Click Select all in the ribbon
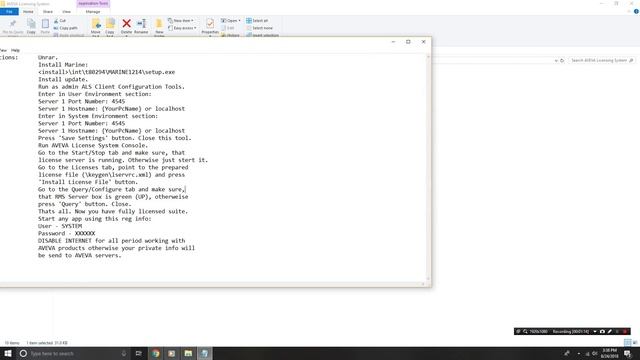The width and height of the screenshot is (640, 360). coord(257,20)
